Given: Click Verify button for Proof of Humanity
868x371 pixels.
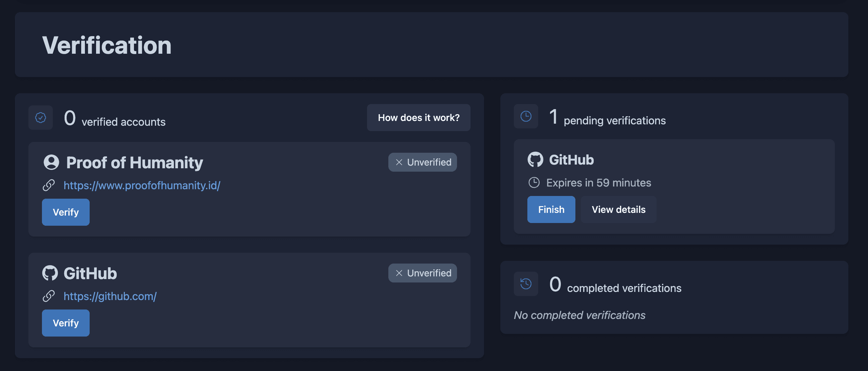Looking at the screenshot, I should pyautogui.click(x=65, y=212).
